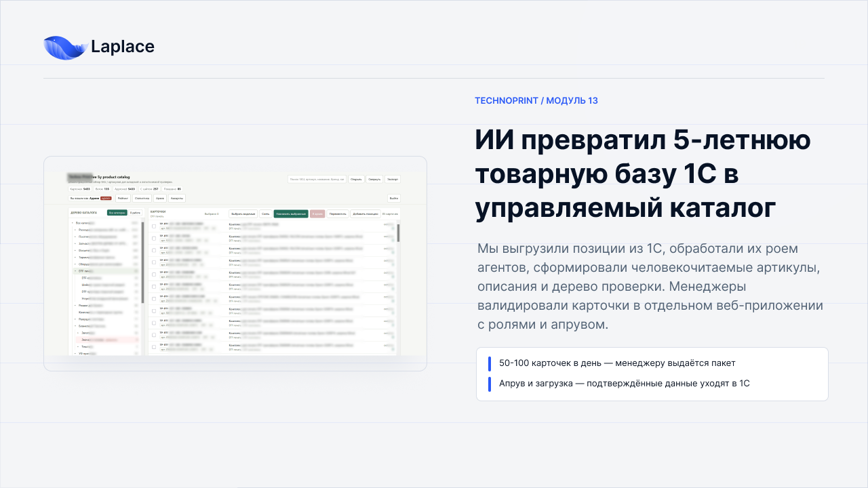Click the pink В архив button
Image resolution: width=868 pixels, height=488 pixels.
click(x=317, y=213)
